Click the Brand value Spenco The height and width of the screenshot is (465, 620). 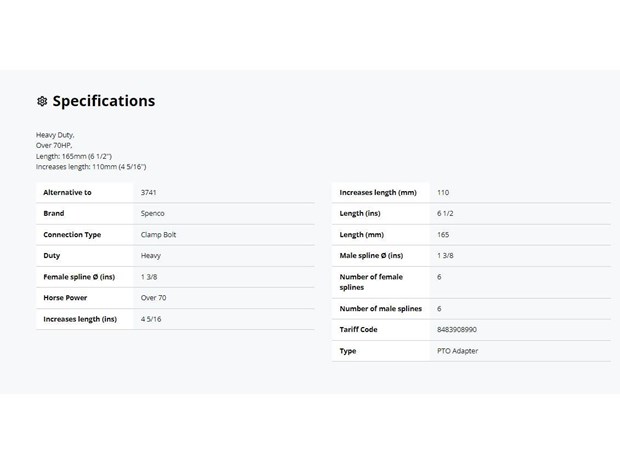(152, 214)
